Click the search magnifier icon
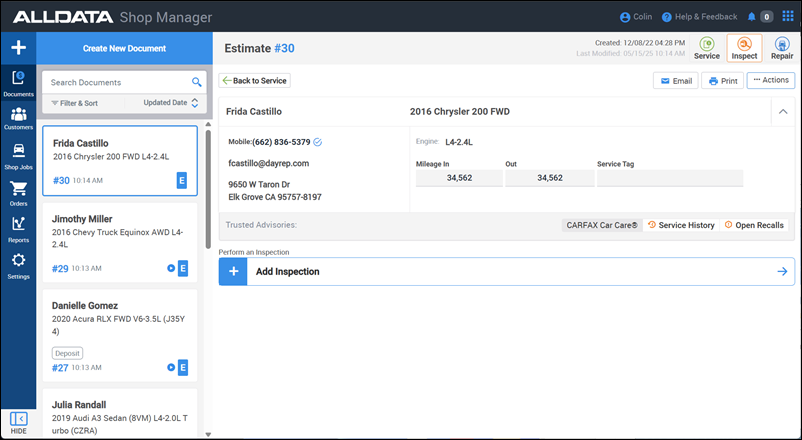The image size is (802, 440). pos(196,82)
